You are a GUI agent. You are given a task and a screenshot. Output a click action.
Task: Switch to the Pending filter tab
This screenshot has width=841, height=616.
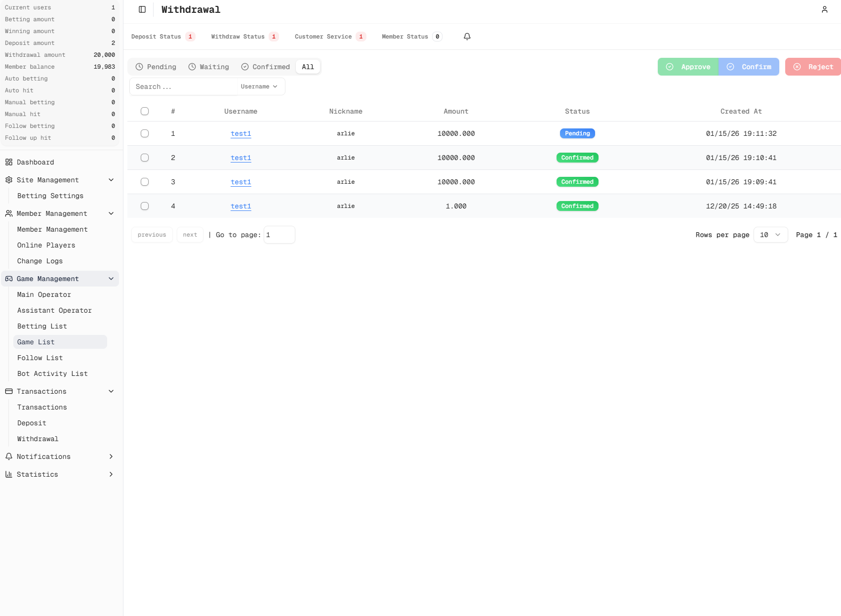click(156, 67)
